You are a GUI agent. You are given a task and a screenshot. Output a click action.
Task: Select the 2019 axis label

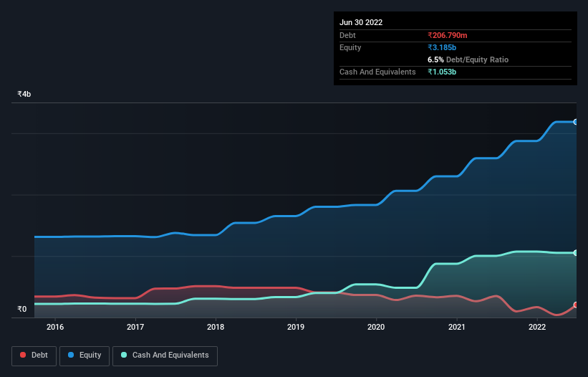coord(296,327)
